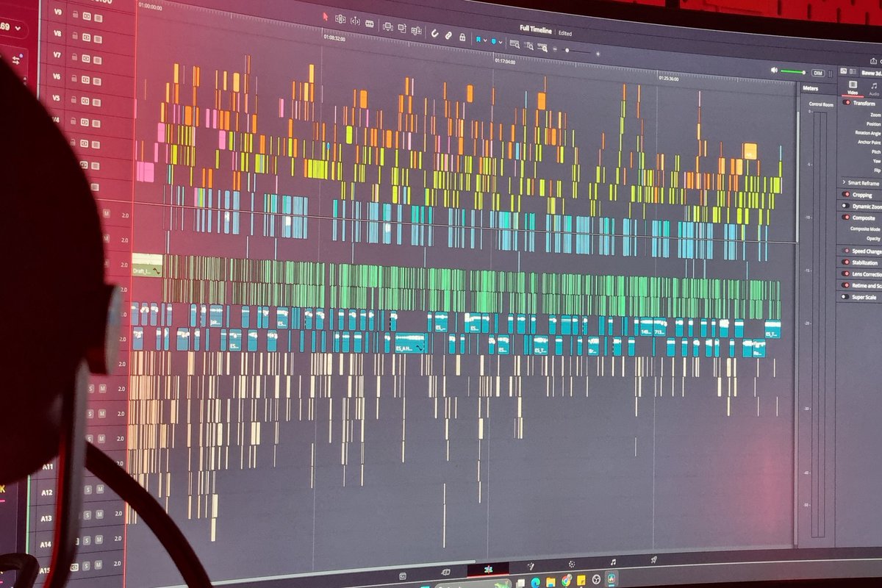The height and width of the screenshot is (588, 882).
Task: Open the Deliver rocket page
Action: 653,560
